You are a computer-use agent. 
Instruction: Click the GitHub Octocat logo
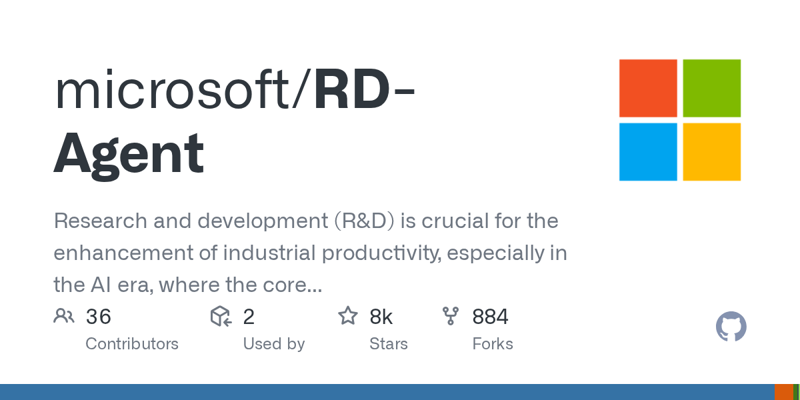pos(731,327)
